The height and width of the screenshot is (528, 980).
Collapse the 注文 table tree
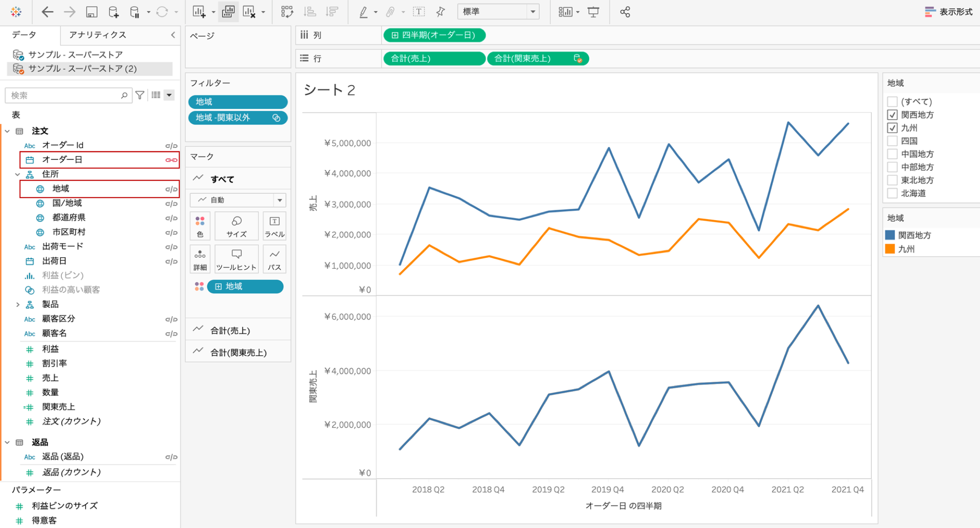7,131
